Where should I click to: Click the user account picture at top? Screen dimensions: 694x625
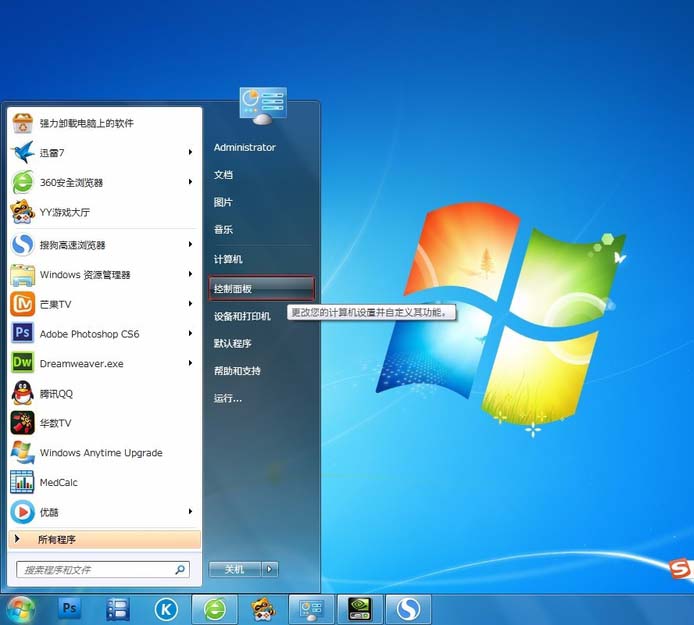[x=263, y=104]
